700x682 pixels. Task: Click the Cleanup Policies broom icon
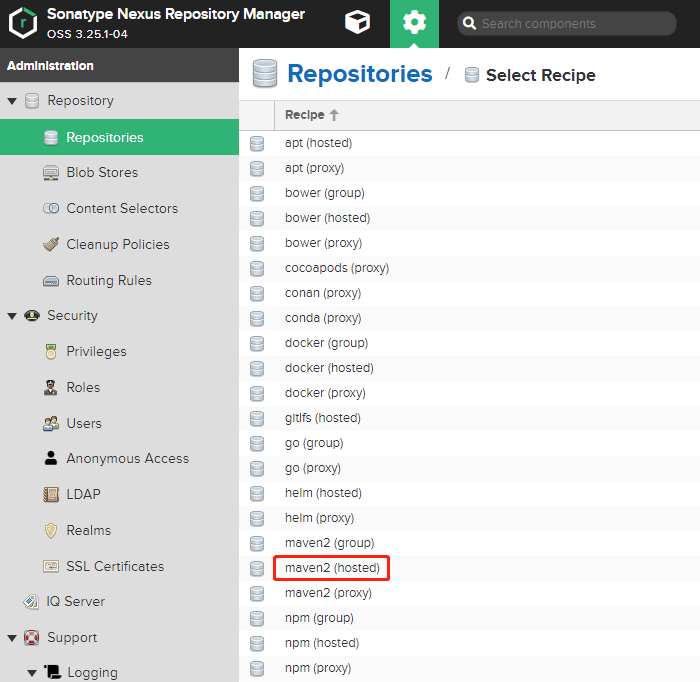coord(51,245)
